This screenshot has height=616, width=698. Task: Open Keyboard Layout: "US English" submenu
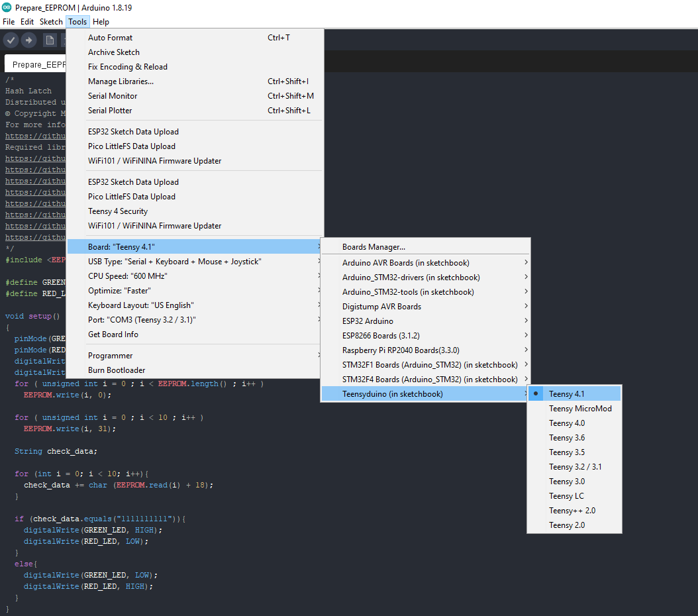(x=195, y=305)
